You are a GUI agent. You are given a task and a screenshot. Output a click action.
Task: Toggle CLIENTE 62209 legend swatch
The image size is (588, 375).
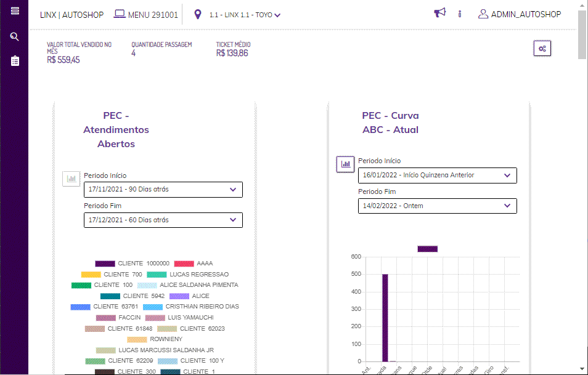coord(96,361)
